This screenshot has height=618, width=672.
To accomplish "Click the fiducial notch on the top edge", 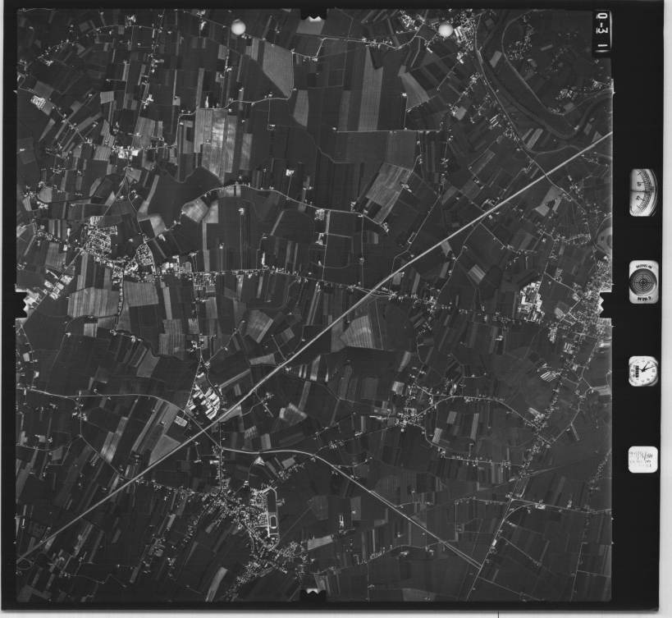I will pos(312,14).
